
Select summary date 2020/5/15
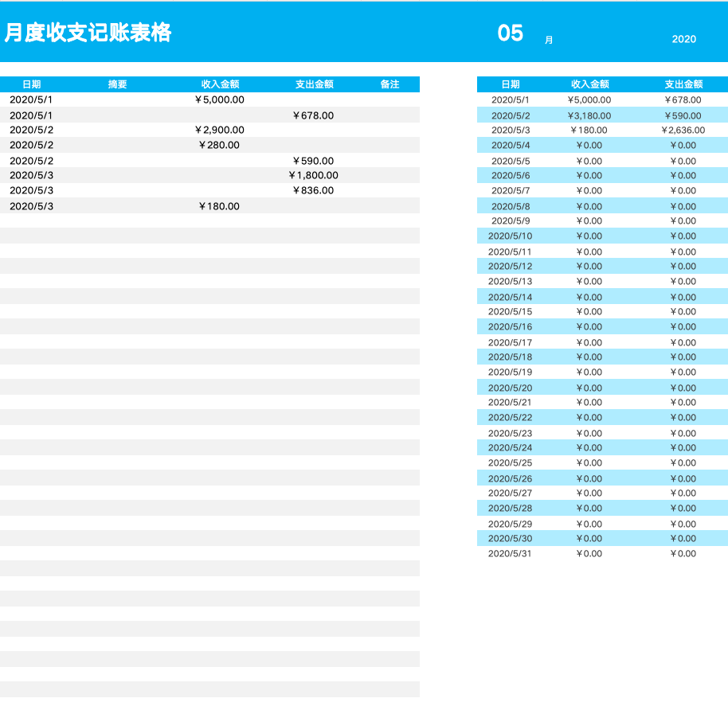tap(511, 312)
